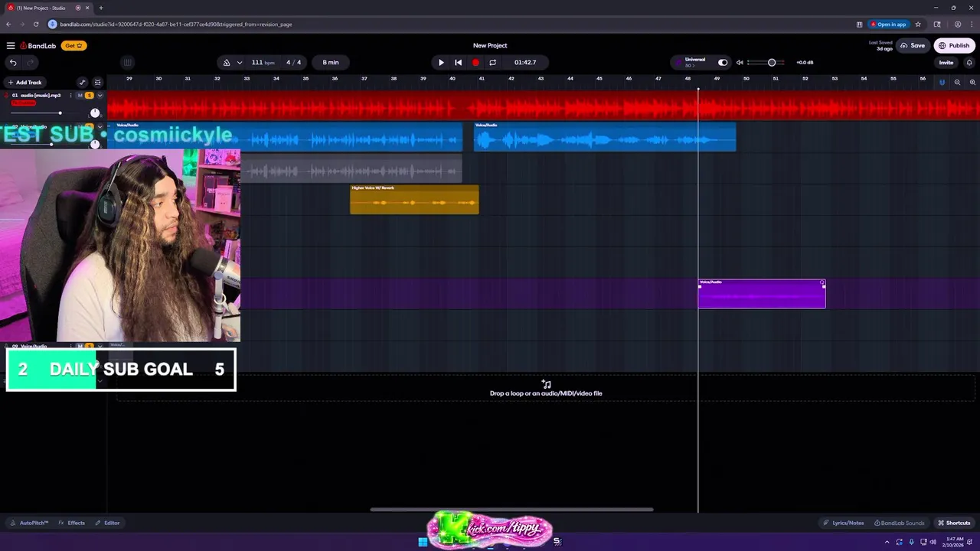Image resolution: width=980 pixels, height=551 pixels.
Task: Go back in browser
Action: tap(8, 24)
